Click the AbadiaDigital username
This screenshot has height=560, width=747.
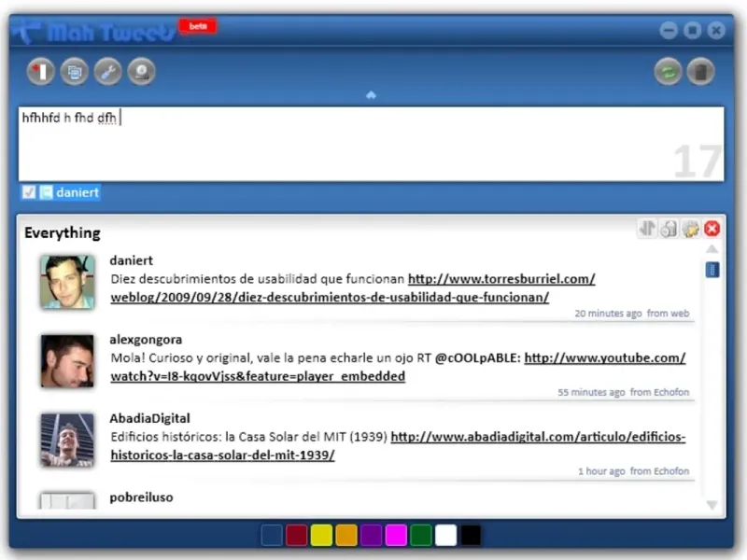click(x=149, y=418)
